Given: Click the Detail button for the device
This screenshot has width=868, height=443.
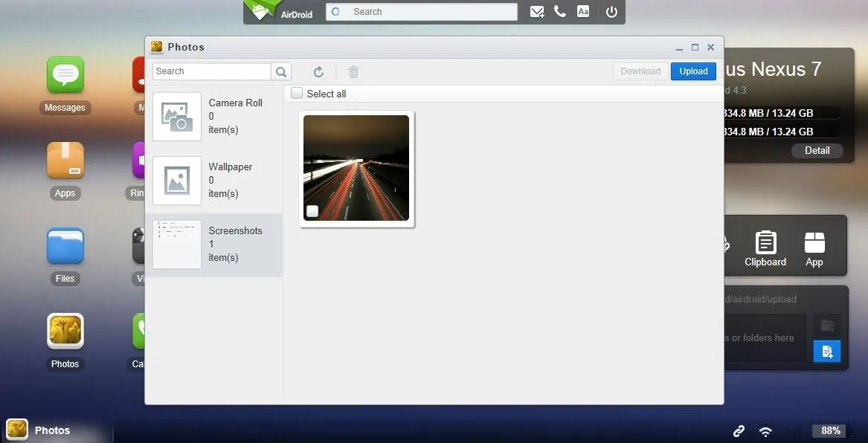Looking at the screenshot, I should pos(817,150).
